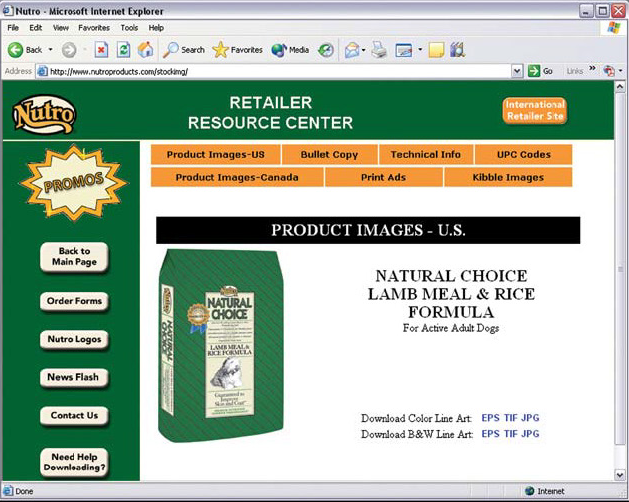Download Color Line Art JPG file
The width and height of the screenshot is (629, 502).
coord(530,418)
